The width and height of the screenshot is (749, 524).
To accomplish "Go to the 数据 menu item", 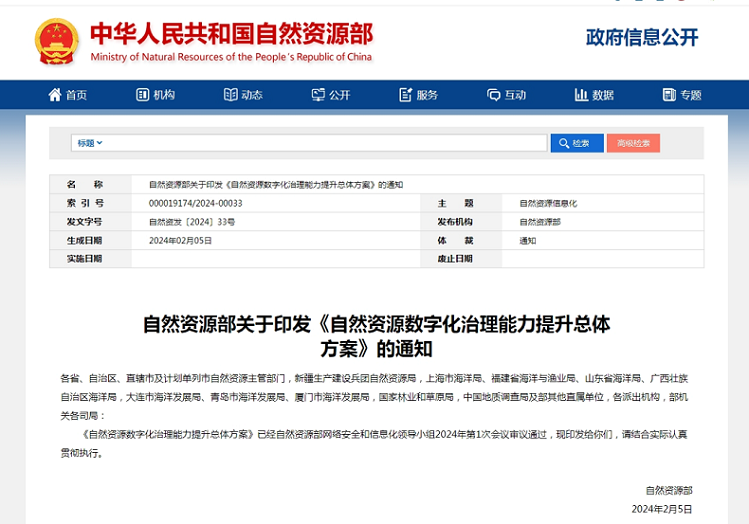I will tap(603, 95).
